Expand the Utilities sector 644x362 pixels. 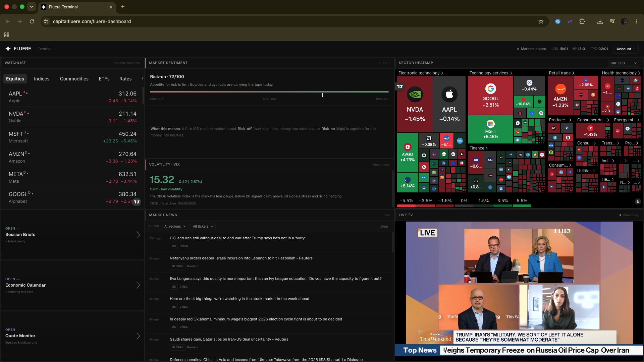coord(586,171)
